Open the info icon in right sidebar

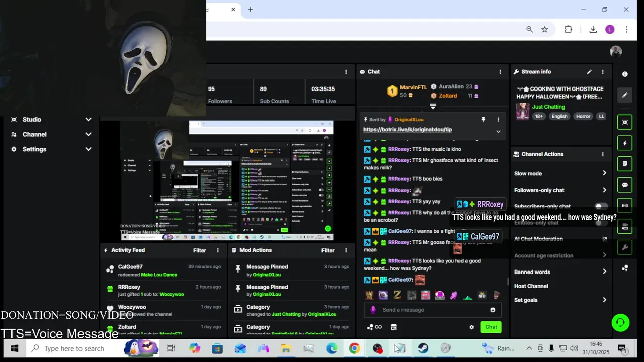point(625,74)
